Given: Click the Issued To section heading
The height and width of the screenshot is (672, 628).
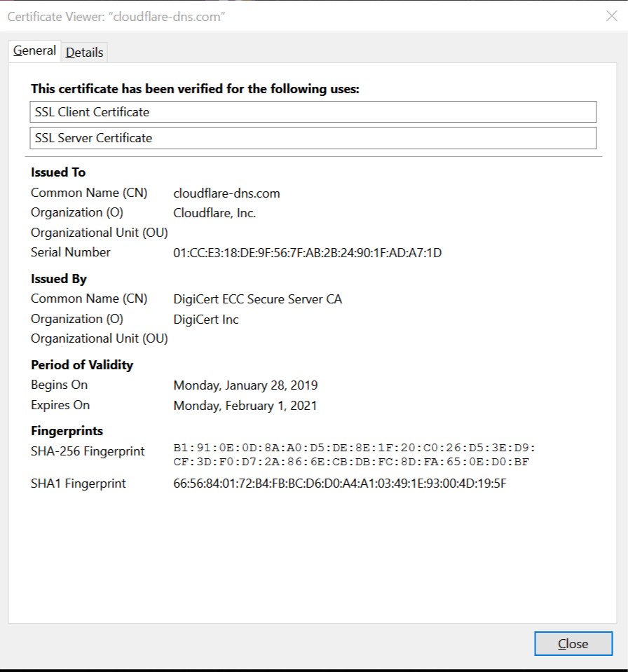Looking at the screenshot, I should pyautogui.click(x=58, y=172).
